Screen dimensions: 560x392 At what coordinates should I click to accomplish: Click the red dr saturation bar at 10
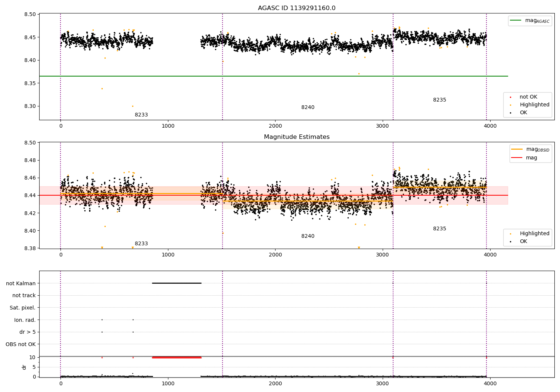point(177,358)
